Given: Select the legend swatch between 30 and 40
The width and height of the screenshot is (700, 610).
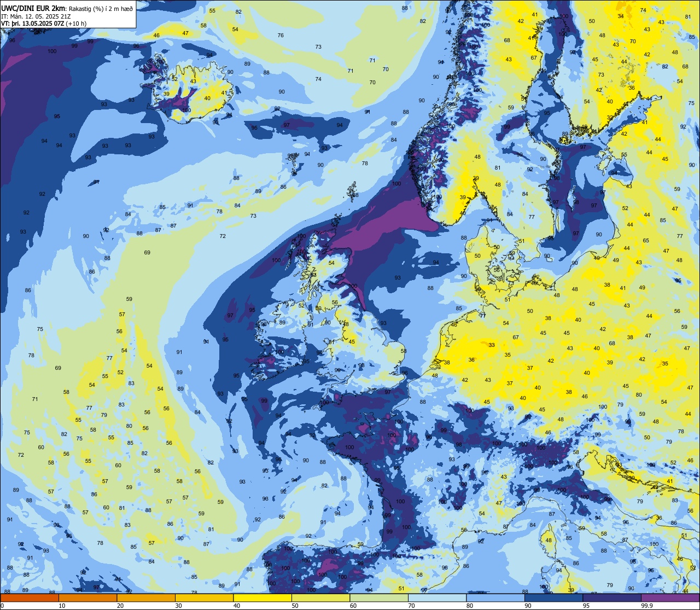Looking at the screenshot, I should 204,597.
